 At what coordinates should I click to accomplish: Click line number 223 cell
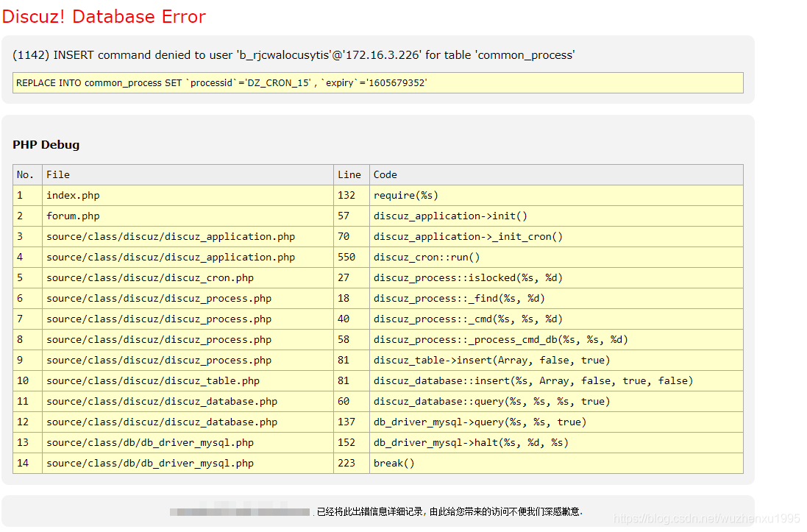[352, 464]
